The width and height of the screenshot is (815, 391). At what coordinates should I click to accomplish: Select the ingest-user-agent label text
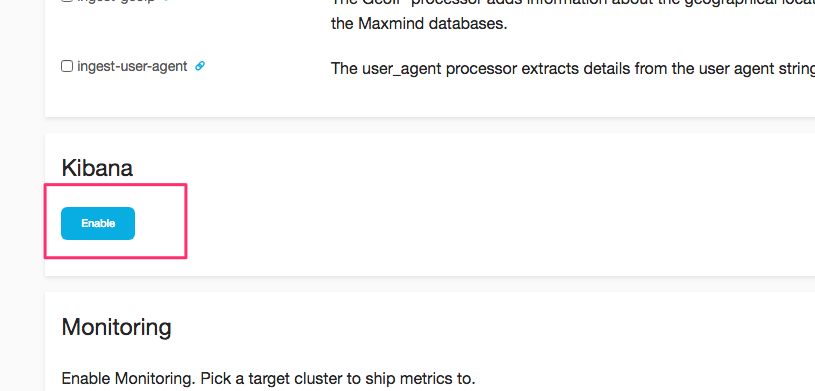click(x=132, y=67)
